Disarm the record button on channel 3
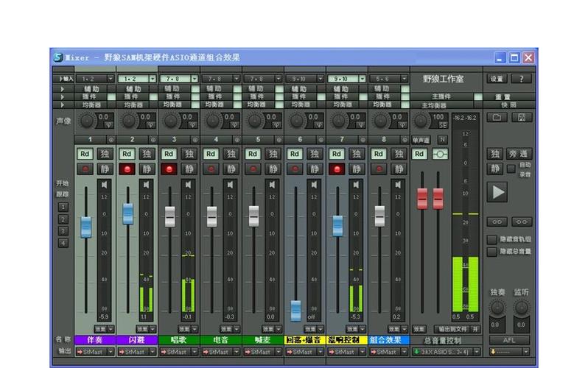Viewport: 588px width, 368px height. click(x=169, y=169)
